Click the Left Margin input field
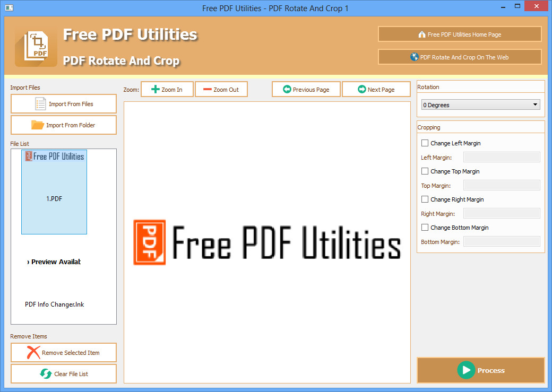 502,157
